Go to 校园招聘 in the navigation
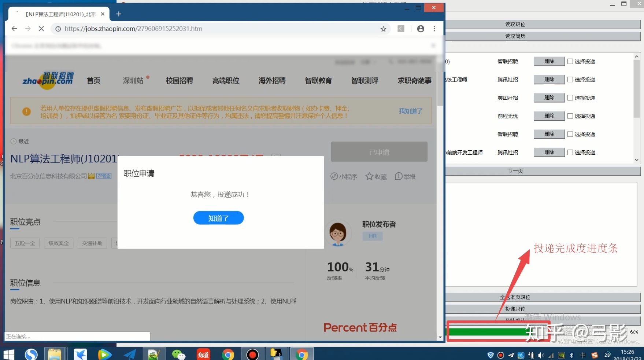This screenshot has width=644, height=360. tap(179, 80)
